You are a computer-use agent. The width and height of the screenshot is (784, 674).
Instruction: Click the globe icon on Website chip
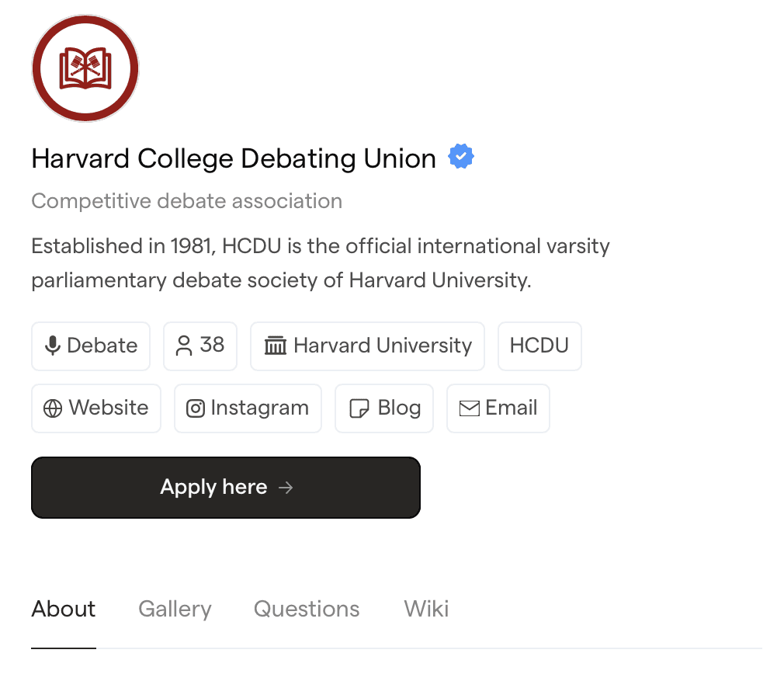coord(53,408)
